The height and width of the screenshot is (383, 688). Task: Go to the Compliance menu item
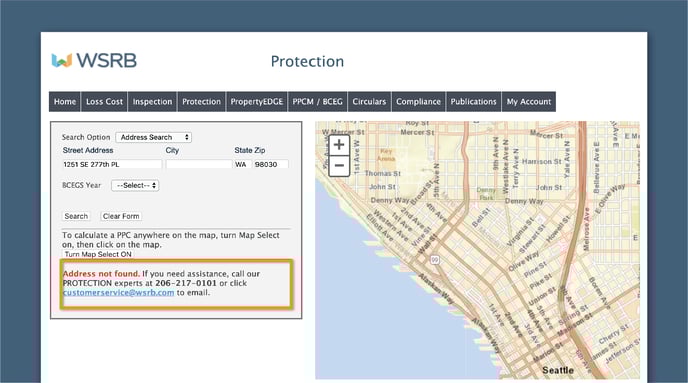coord(418,101)
